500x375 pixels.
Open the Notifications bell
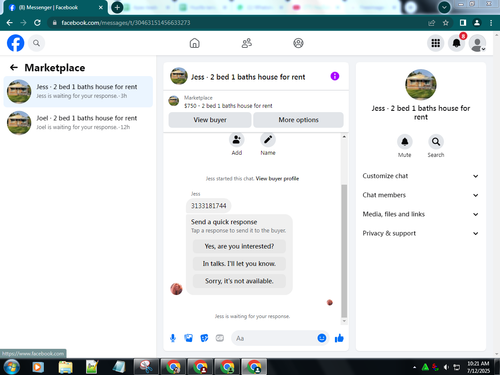point(456,43)
